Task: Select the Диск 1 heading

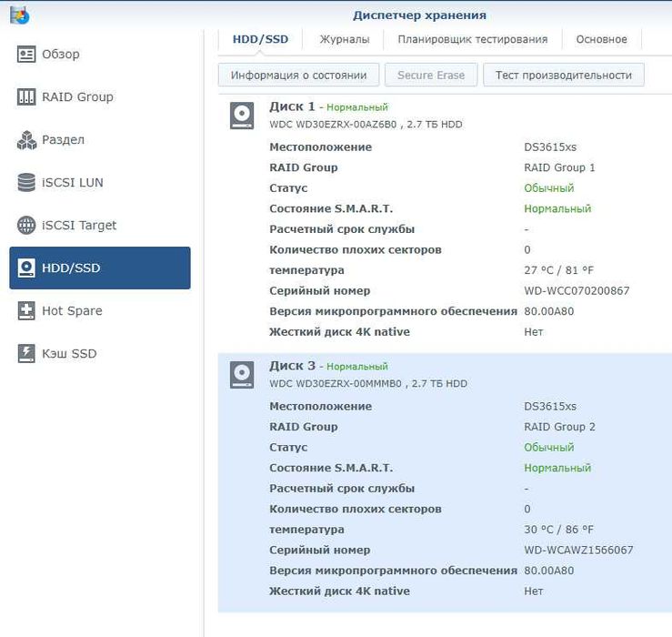Action: coord(292,106)
